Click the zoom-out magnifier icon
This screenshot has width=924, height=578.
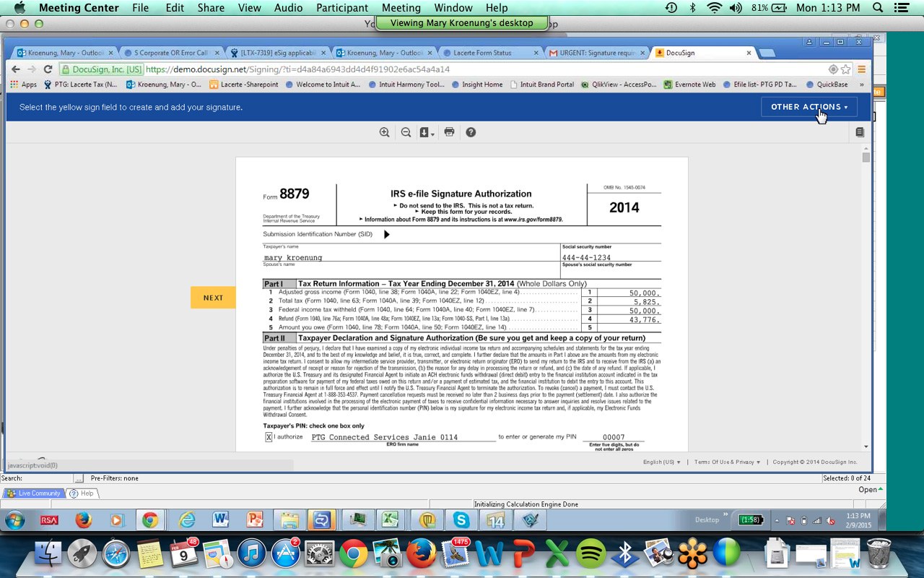[406, 132]
